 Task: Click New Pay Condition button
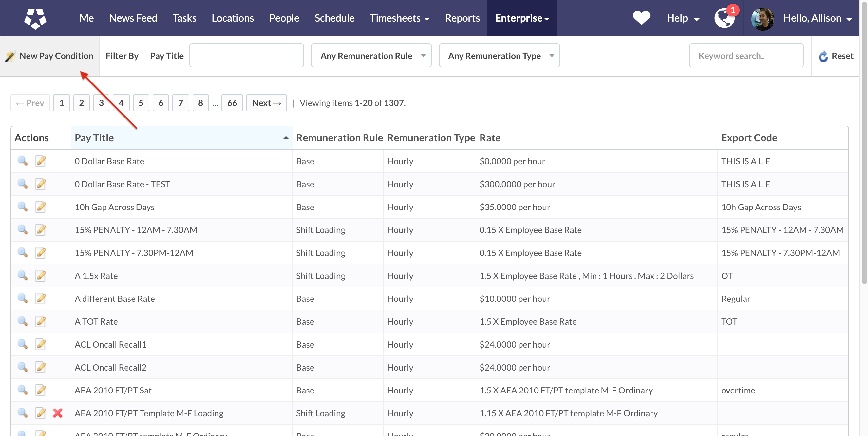[x=50, y=56]
